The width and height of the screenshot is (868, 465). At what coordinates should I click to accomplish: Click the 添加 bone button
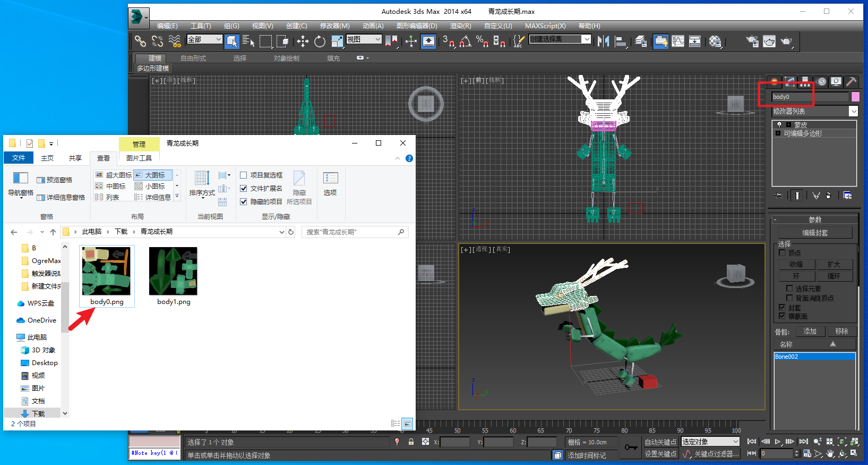coord(810,331)
